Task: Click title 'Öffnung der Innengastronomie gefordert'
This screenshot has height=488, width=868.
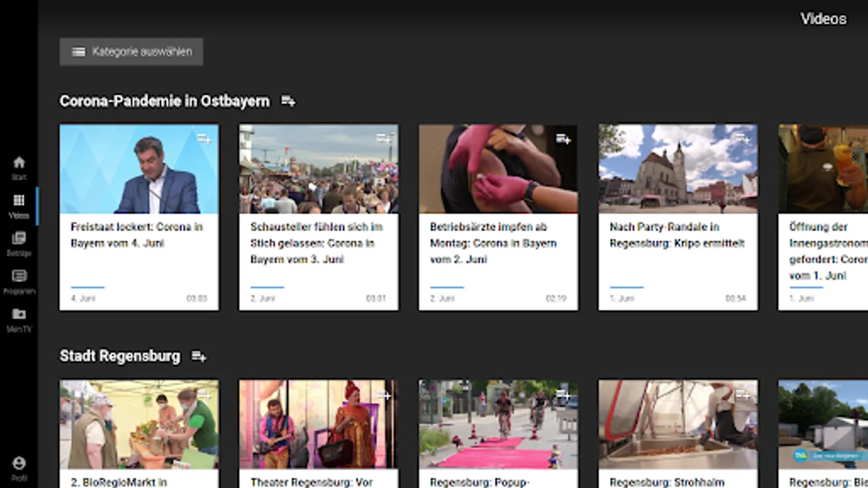Action: click(828, 251)
